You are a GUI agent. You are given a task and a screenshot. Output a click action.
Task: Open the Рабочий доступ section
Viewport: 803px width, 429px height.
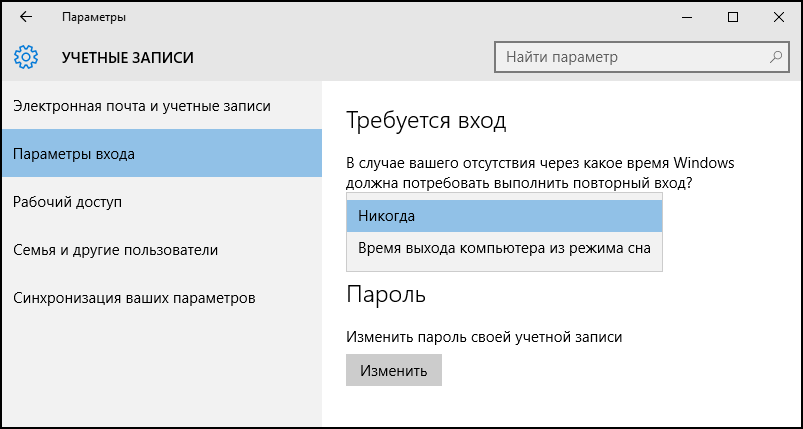[162, 202]
